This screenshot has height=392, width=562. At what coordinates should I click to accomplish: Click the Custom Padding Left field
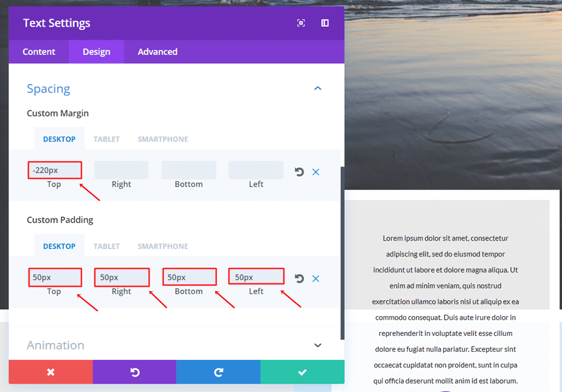point(256,277)
